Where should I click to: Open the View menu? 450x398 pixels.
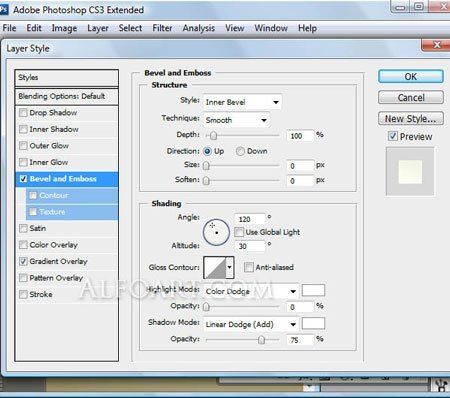click(235, 28)
